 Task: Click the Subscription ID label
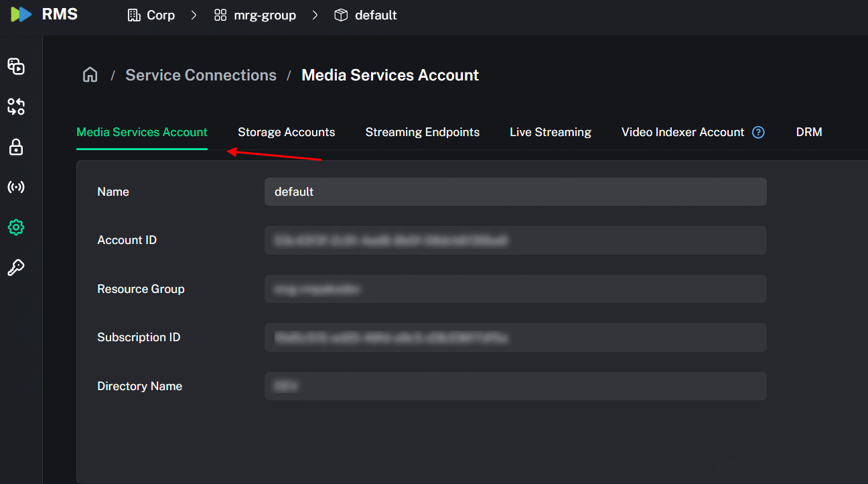point(139,337)
